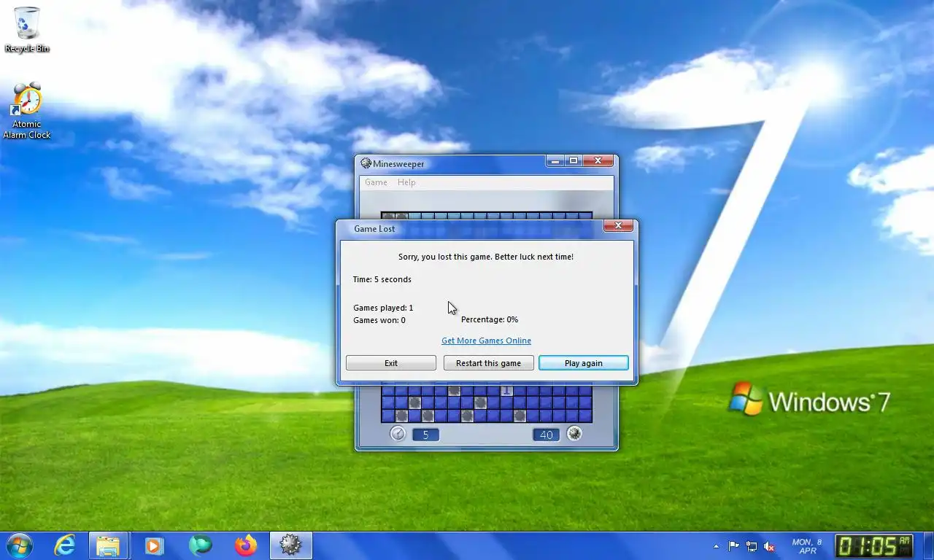This screenshot has height=560, width=934.
Task: Click the Exit button in Game Lost dialog
Action: pyautogui.click(x=391, y=363)
